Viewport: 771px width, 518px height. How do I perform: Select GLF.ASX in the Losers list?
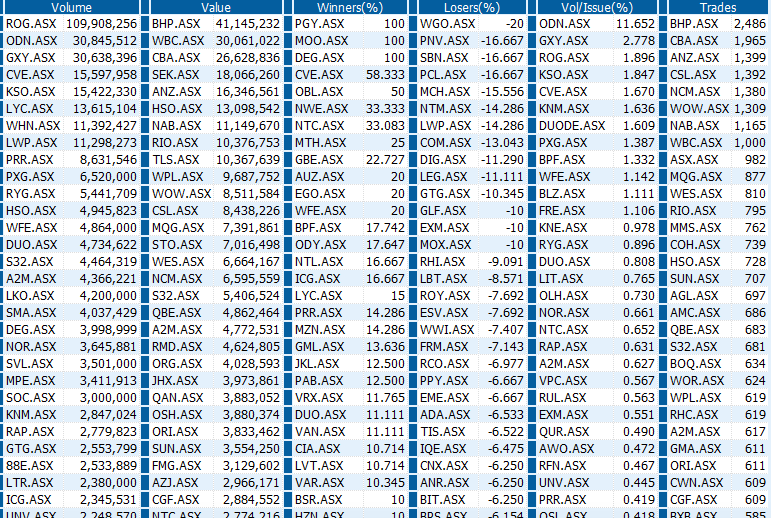pos(443,211)
